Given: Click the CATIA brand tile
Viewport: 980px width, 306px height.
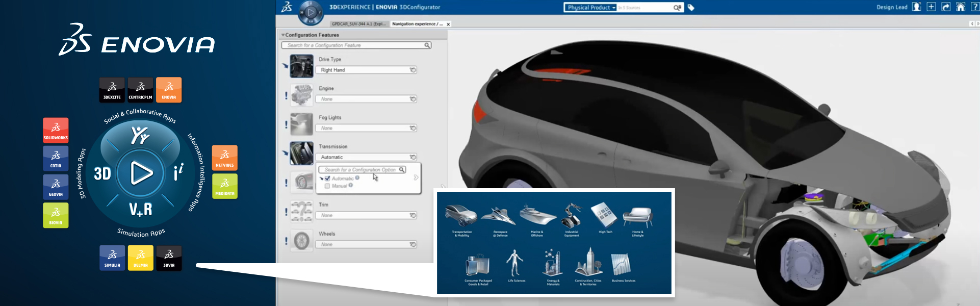Looking at the screenshot, I should coord(56,158).
